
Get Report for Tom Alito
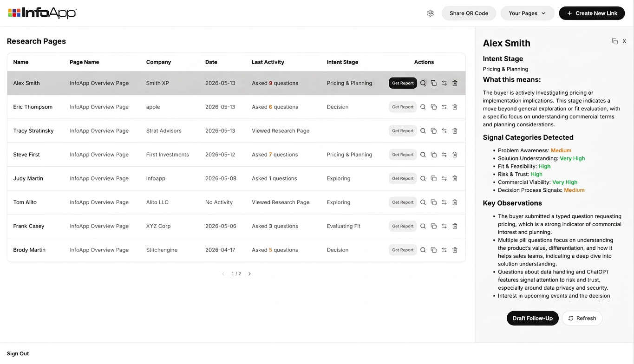(x=403, y=202)
